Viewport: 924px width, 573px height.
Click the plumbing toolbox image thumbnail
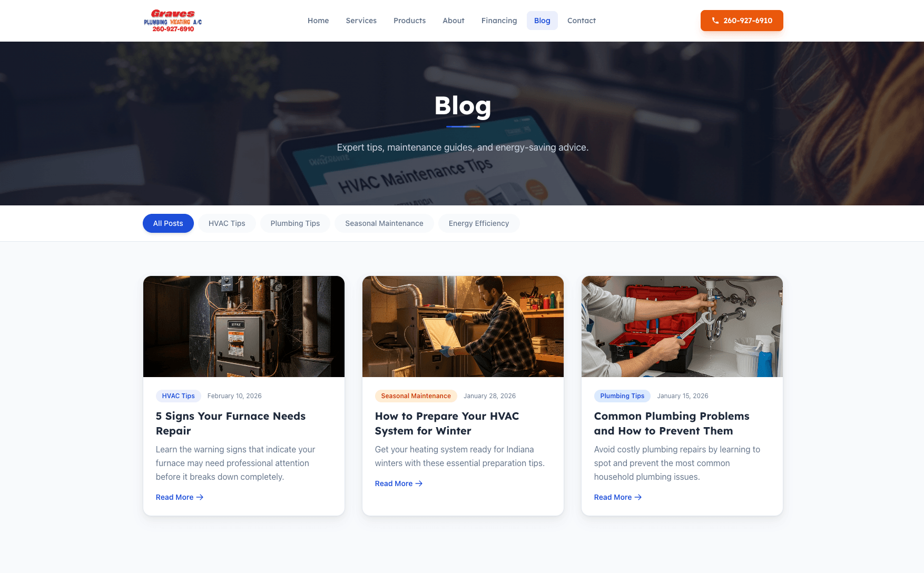(x=682, y=327)
